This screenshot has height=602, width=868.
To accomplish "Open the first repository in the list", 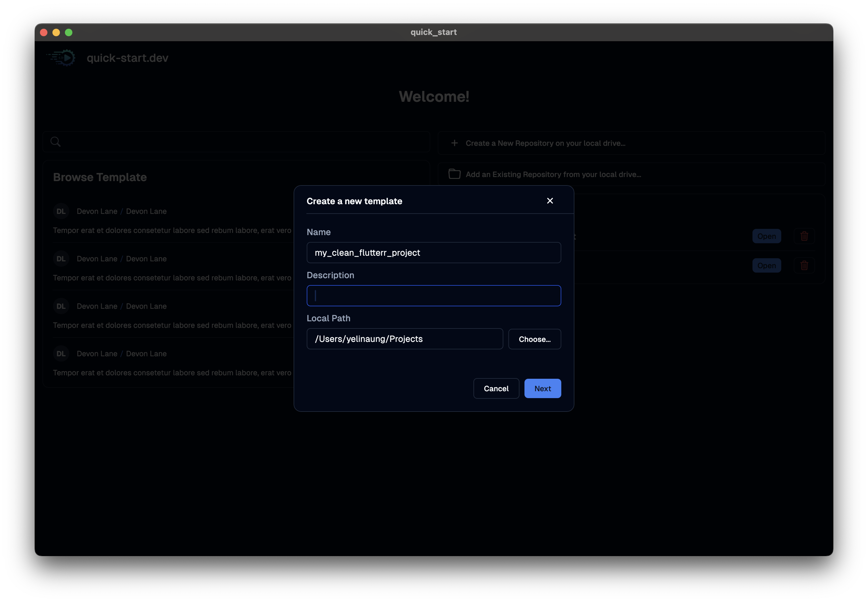I will point(767,236).
